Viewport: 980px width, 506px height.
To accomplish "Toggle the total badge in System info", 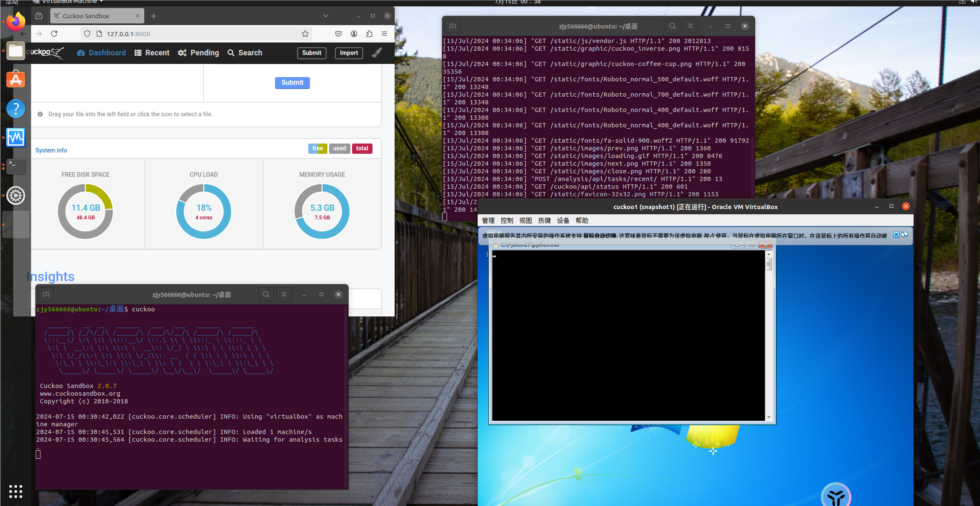I will point(362,148).
